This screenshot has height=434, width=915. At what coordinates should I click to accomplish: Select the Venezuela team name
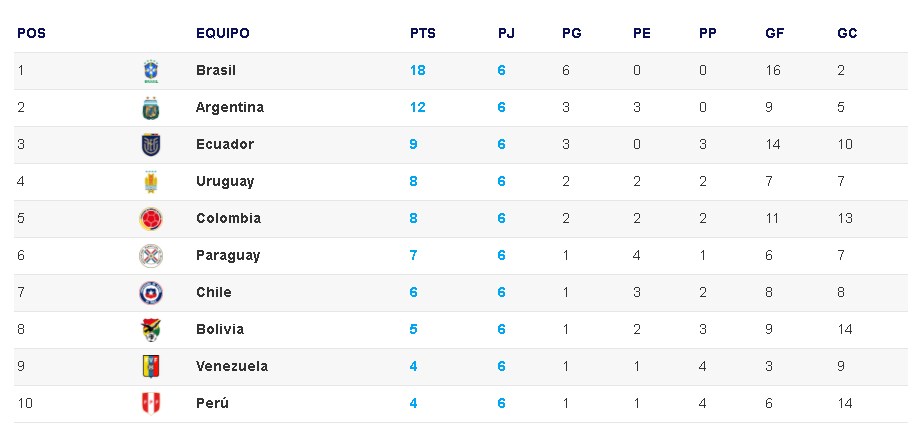(232, 367)
